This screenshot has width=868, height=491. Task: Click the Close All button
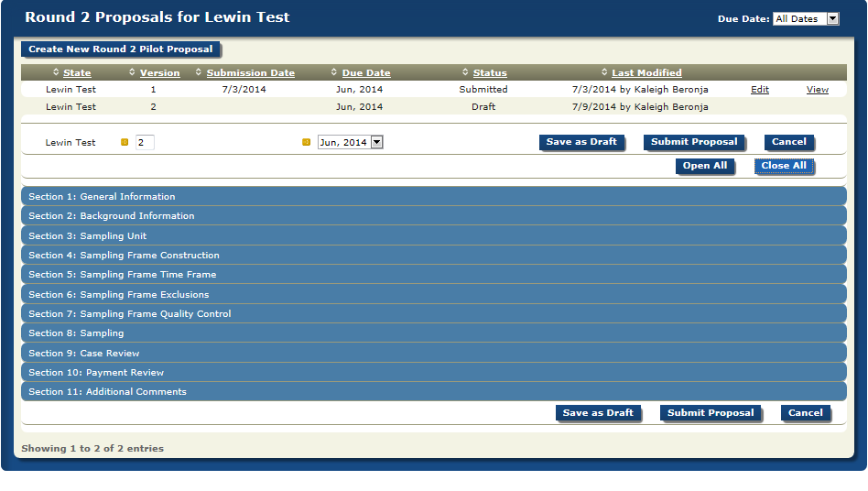click(783, 166)
